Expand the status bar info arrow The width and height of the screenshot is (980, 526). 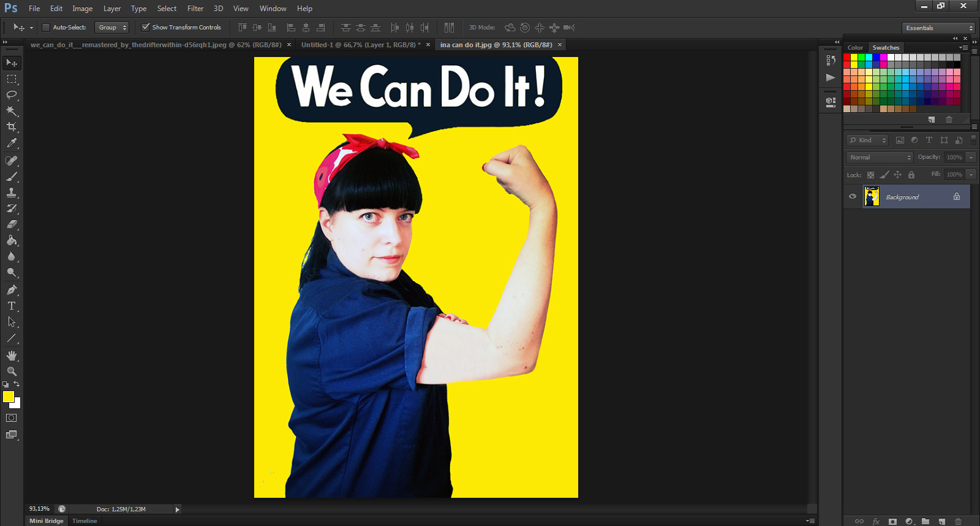point(178,509)
